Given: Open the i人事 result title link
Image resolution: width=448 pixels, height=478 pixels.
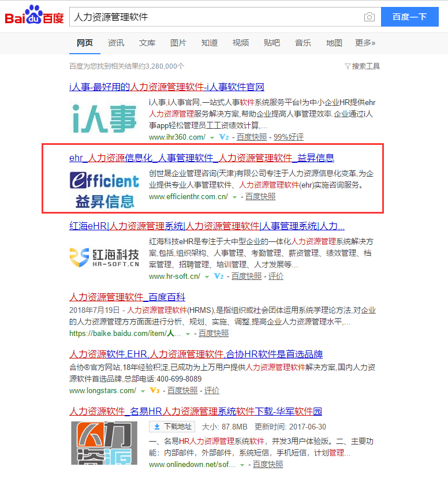Looking at the screenshot, I should [167, 87].
